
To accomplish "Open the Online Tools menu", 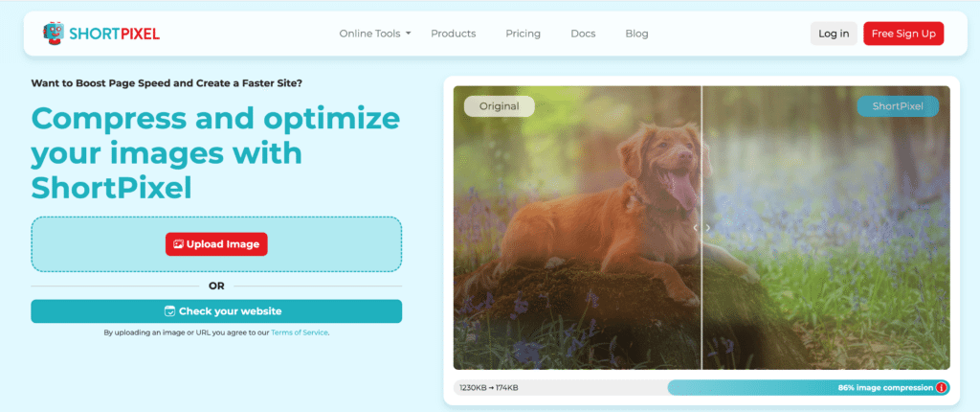I will 375,34.
